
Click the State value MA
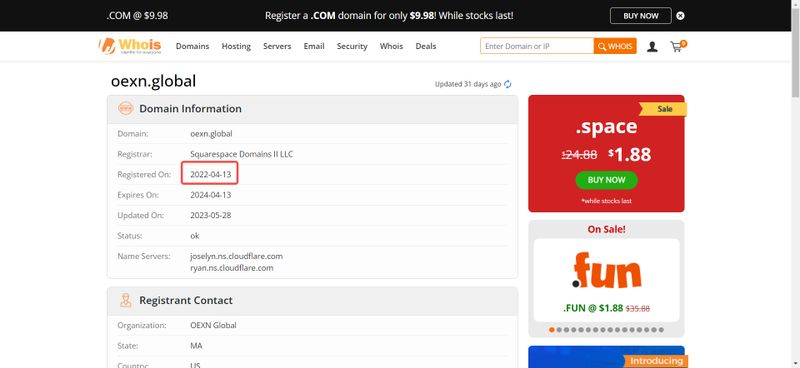[x=196, y=346]
